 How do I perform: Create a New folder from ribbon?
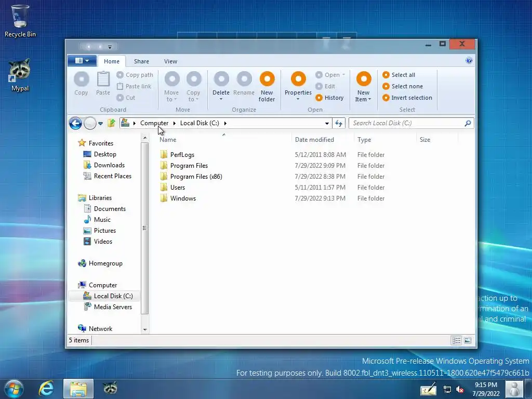[x=267, y=87]
